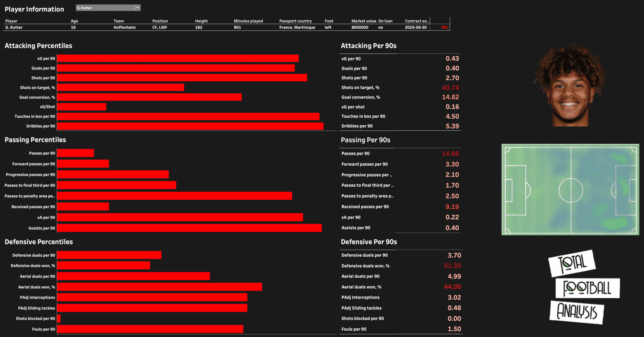Viewport: 644px width, 337px height.
Task: Click the Fouls per 90 value 1.50
Action: point(454,329)
